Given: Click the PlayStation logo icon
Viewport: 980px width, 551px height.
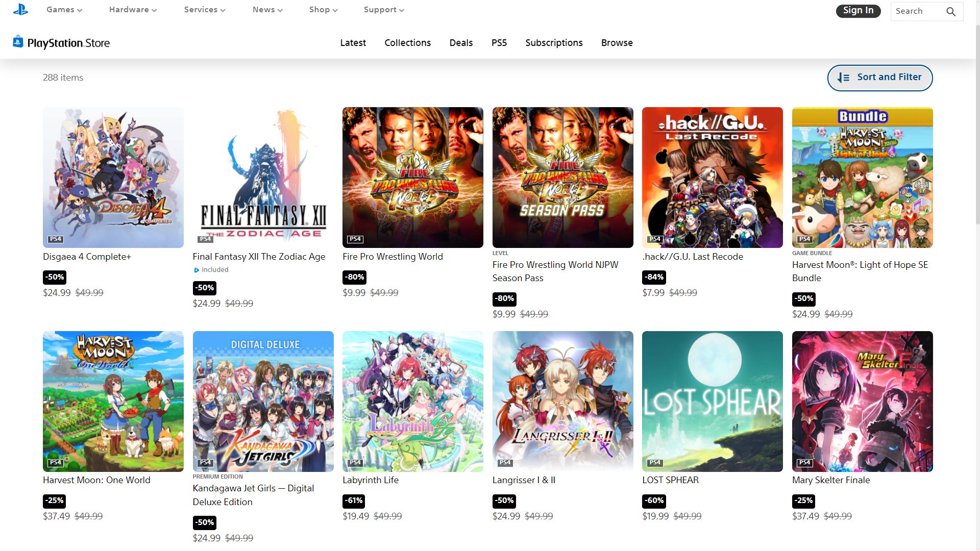Looking at the screenshot, I should click(20, 10).
